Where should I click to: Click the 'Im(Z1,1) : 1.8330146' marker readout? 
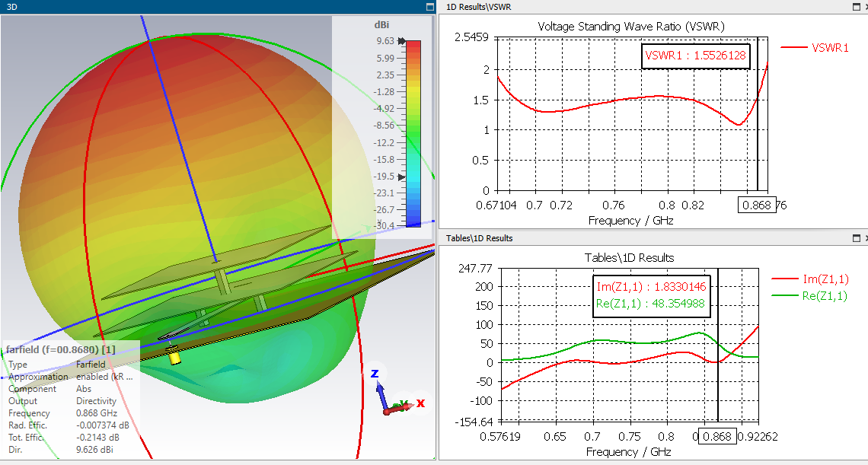point(650,287)
